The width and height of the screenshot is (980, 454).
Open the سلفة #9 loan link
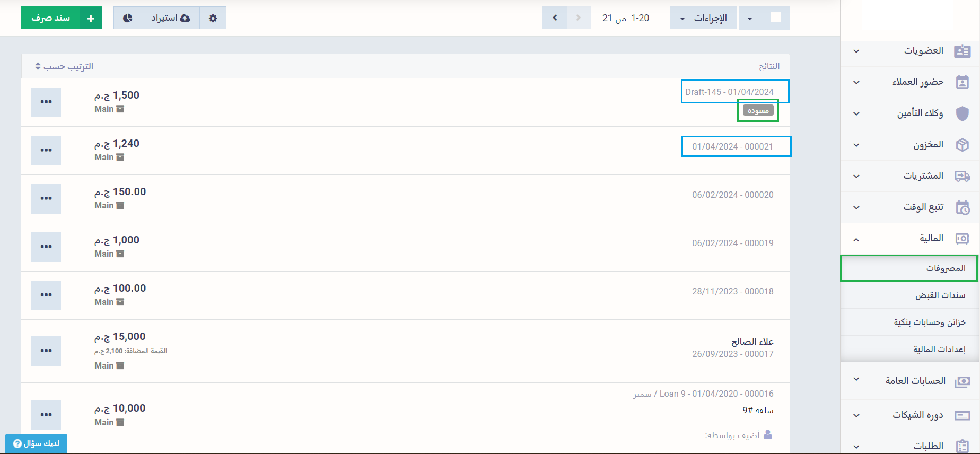click(x=758, y=411)
